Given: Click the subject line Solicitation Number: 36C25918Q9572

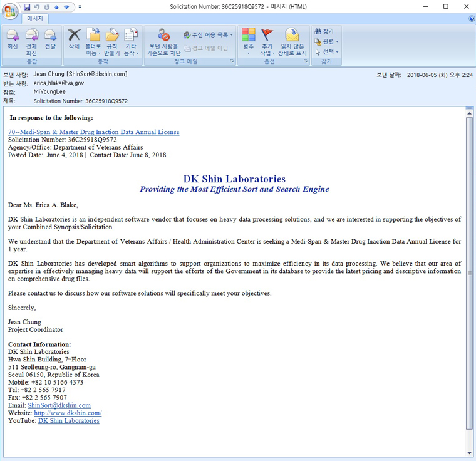Looking at the screenshot, I should pyautogui.click(x=81, y=101).
